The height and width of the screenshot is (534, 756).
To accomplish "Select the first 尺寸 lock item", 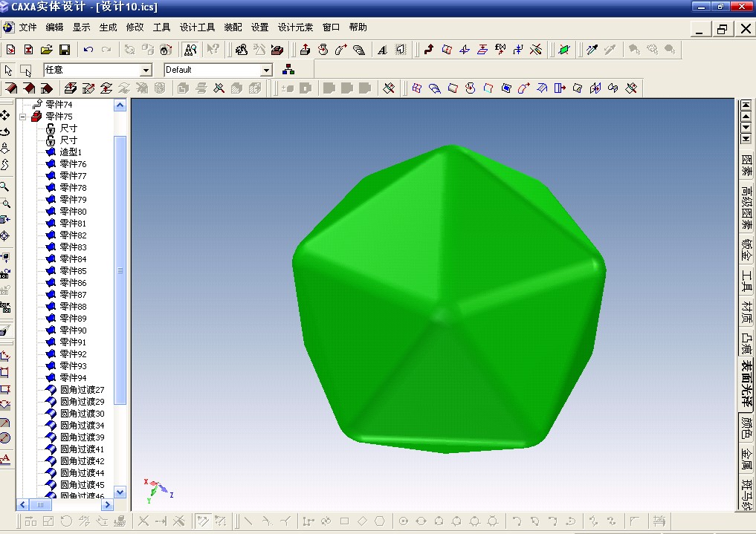I will [x=68, y=128].
